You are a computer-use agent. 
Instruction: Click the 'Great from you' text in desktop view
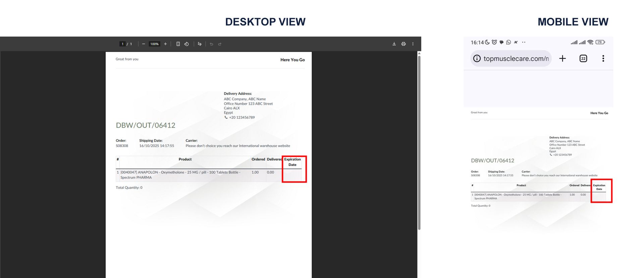(x=127, y=59)
